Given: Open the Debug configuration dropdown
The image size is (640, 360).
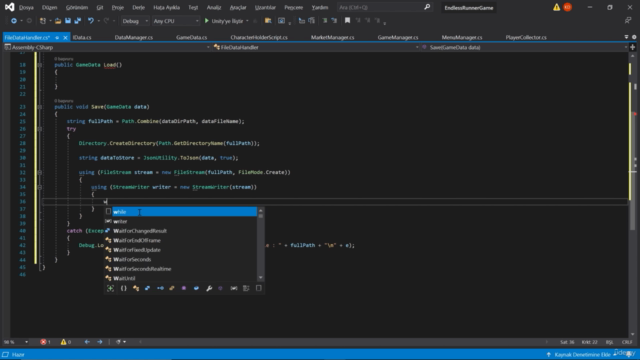Looking at the screenshot, I should click(x=135, y=21).
